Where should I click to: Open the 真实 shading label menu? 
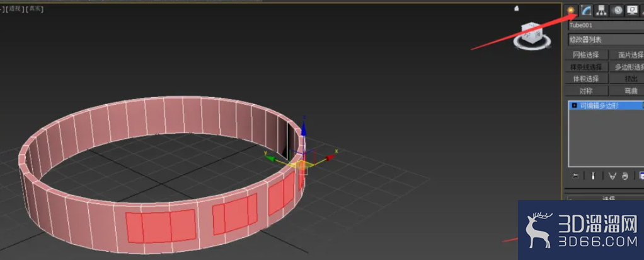click(x=35, y=9)
